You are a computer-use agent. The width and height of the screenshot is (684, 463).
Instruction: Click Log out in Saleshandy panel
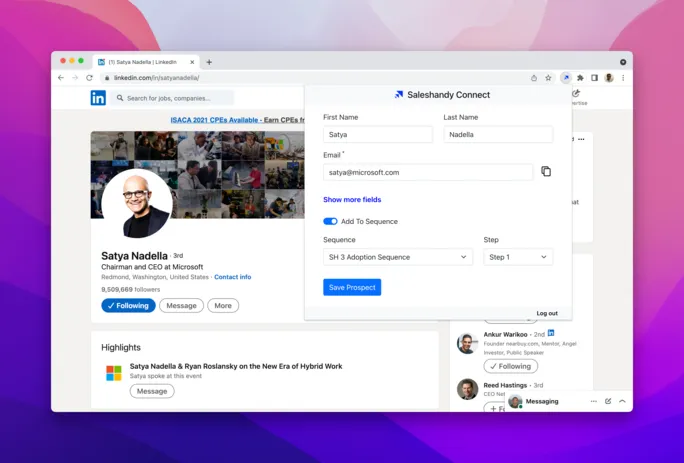pos(547,313)
